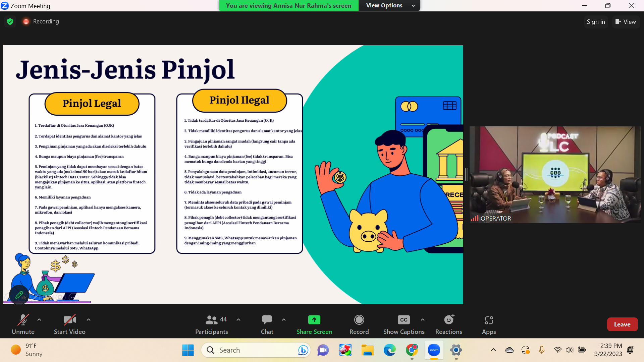The width and height of the screenshot is (644, 362).
Task: Open the annotation pencil tool
Action: click(19, 295)
